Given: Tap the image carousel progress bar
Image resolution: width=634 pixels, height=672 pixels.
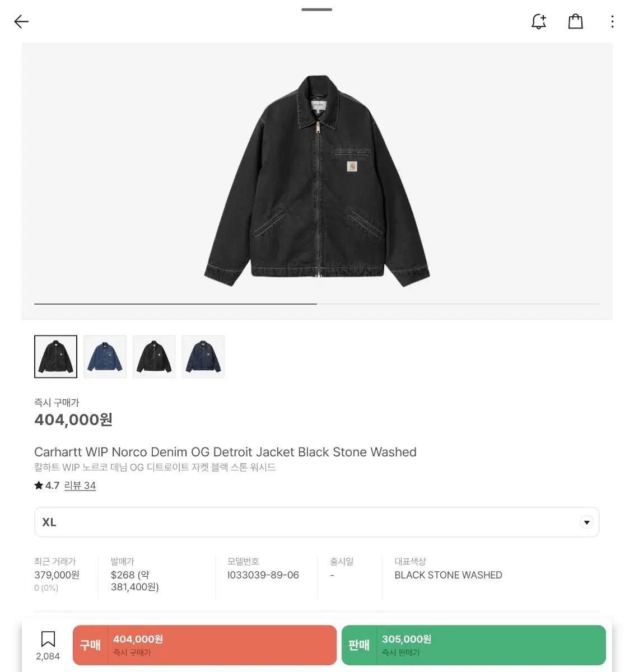Looking at the screenshot, I should click(316, 304).
